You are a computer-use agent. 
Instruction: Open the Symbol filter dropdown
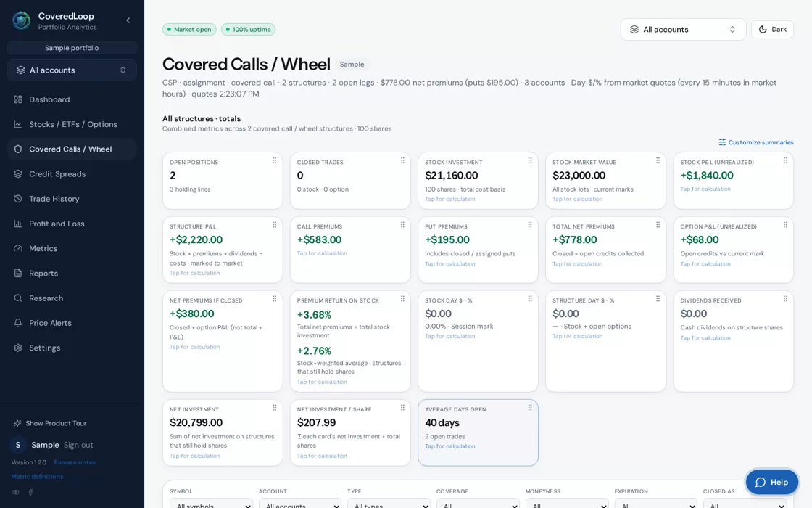[211, 504]
